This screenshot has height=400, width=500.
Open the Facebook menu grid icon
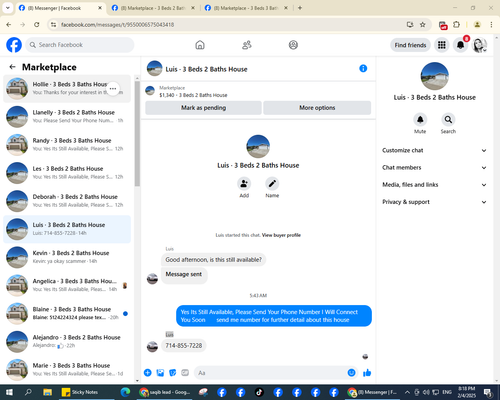(442, 45)
